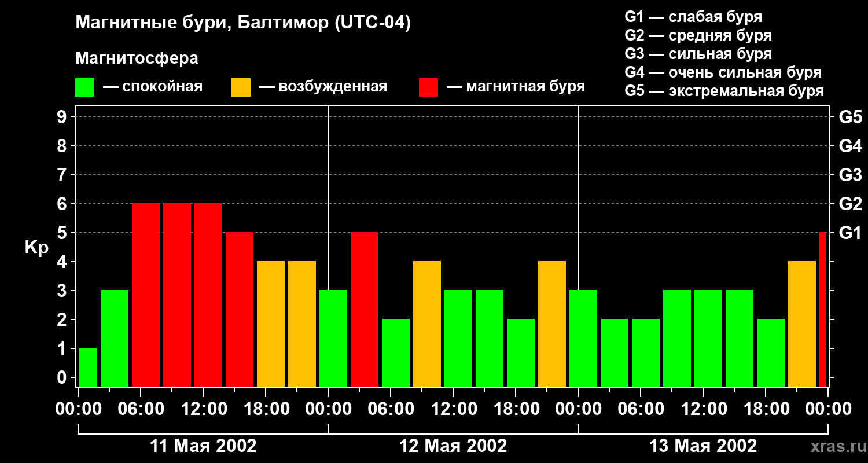This screenshot has height=463, width=868.
Task: Click the red "магнитная буря" legend swatch
Action: point(428,87)
